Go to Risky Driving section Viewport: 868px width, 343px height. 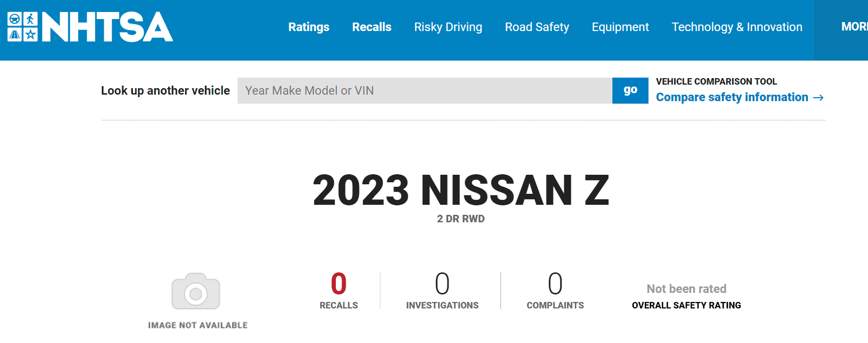448,27
